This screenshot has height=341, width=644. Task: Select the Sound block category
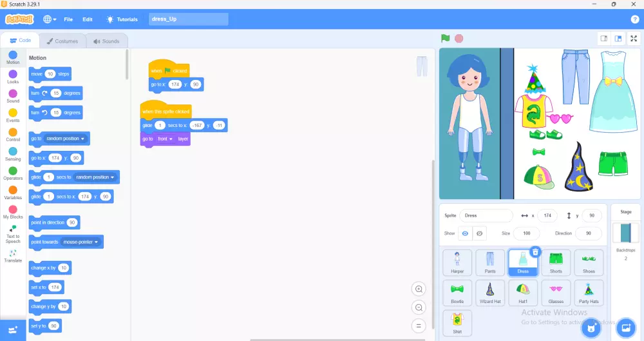13,96
